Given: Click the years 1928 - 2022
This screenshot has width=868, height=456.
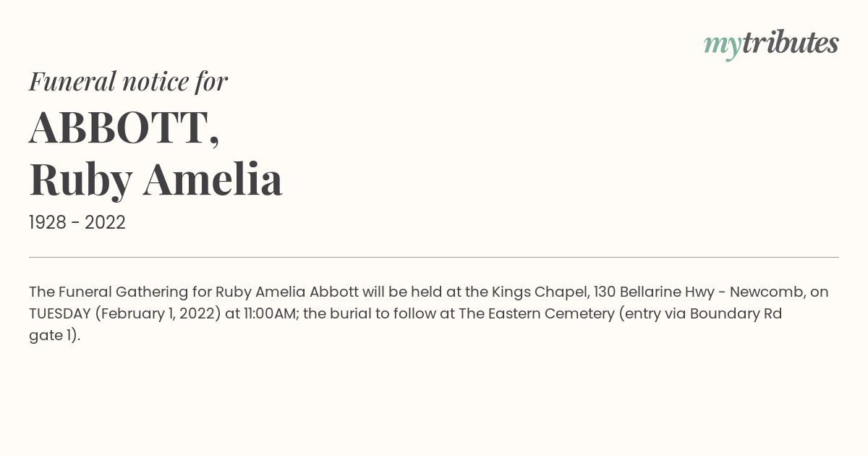Looking at the screenshot, I should (77, 223).
